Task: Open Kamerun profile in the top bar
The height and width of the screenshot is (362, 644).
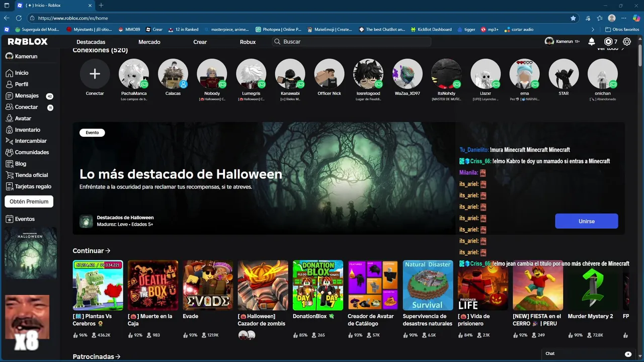Action: tap(562, 42)
